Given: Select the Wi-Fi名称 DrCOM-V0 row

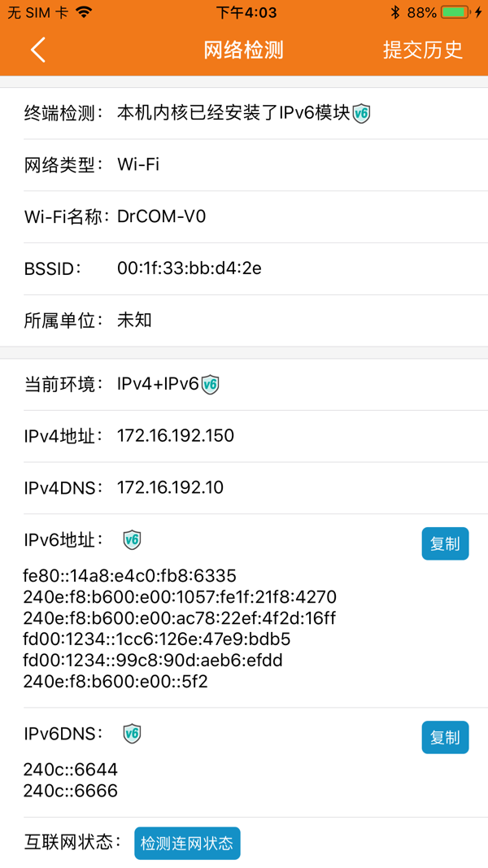Looking at the screenshot, I should tap(243, 216).
